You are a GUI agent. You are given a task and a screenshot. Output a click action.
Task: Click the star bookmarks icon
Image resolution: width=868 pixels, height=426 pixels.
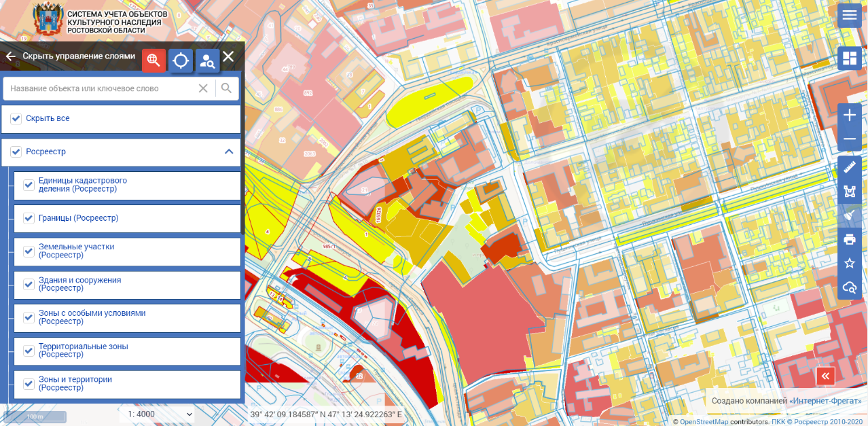coord(849,263)
